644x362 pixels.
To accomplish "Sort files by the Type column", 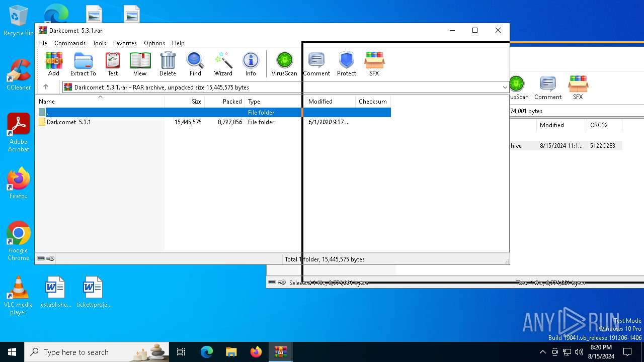I will (x=275, y=101).
